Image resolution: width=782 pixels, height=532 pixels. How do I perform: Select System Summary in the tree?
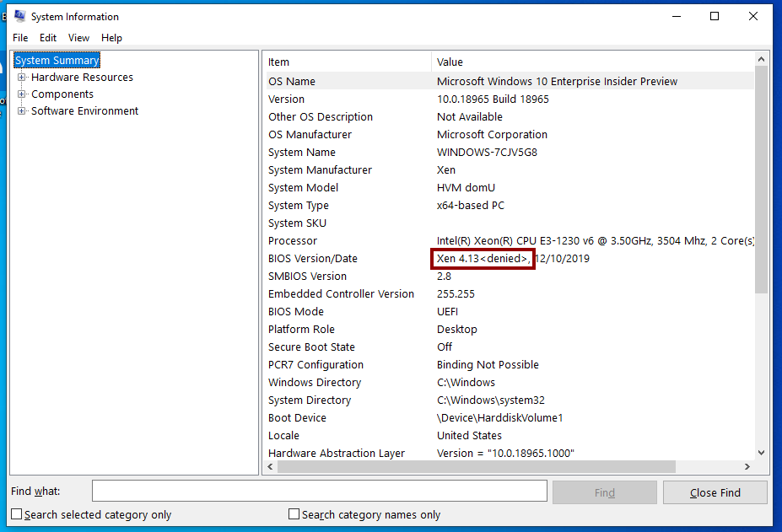pos(57,60)
